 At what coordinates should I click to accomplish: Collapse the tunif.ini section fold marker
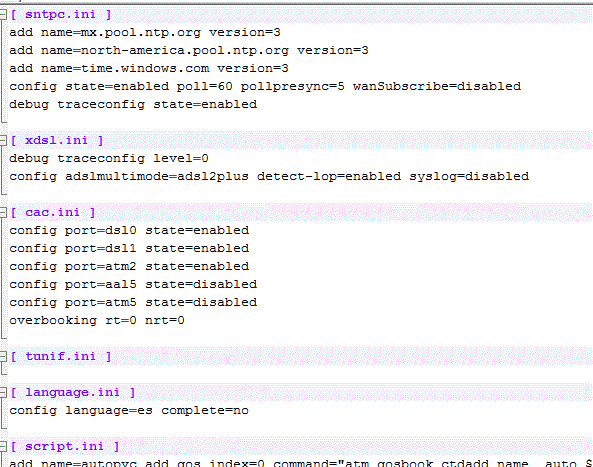tap(3, 356)
